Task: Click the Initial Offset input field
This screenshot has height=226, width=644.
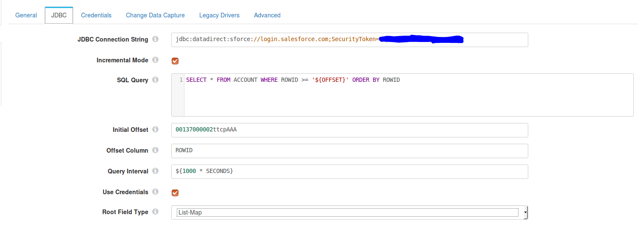Action: [x=349, y=130]
